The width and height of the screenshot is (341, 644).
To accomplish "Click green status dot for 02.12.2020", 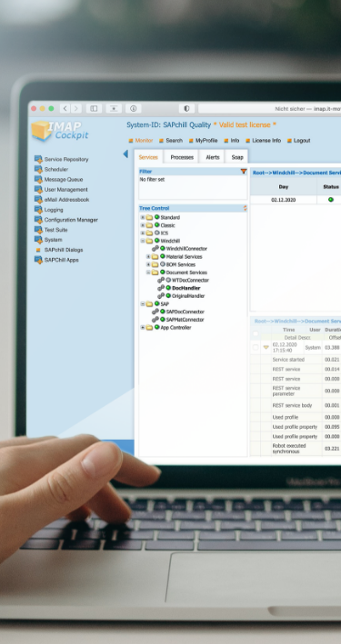I will (331, 200).
